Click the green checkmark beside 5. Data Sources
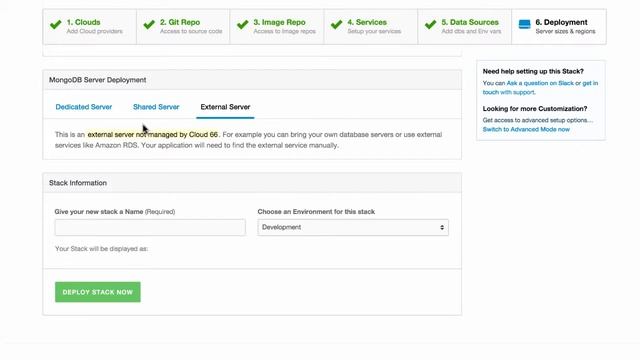640x360 pixels. (431, 25)
